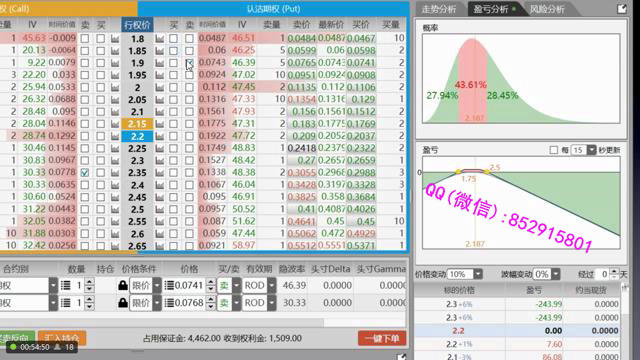Image resolution: width=640 pixels, height=360 pixels.
Task: Open call chart icon for strike 1.8
Action: 115,39
